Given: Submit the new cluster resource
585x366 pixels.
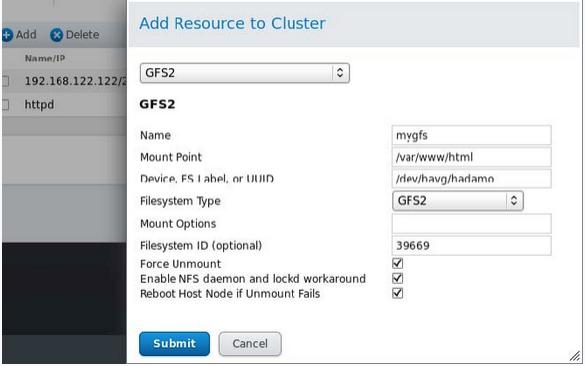Looking at the screenshot, I should click(174, 344).
